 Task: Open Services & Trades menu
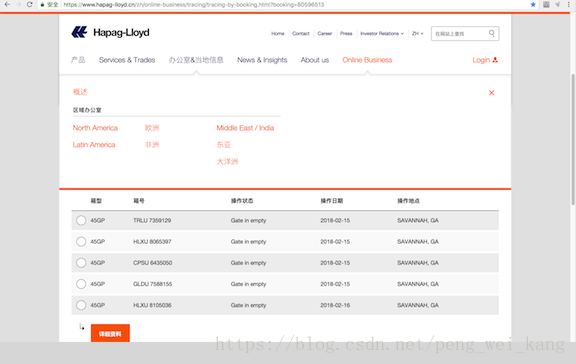point(127,60)
